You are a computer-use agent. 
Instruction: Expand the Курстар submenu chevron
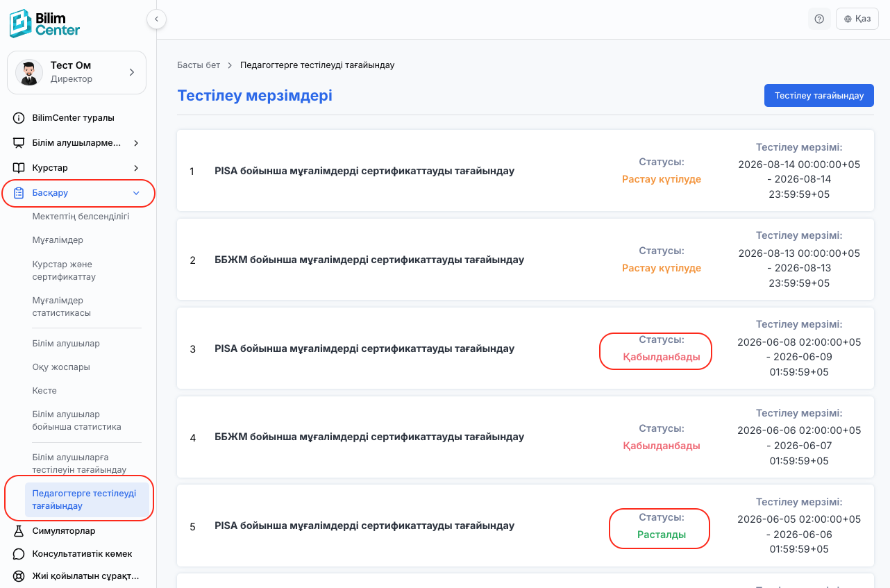tap(136, 168)
